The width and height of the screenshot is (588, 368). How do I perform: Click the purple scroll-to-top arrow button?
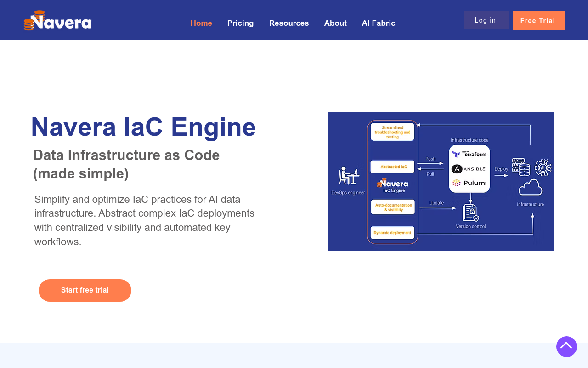(x=566, y=346)
